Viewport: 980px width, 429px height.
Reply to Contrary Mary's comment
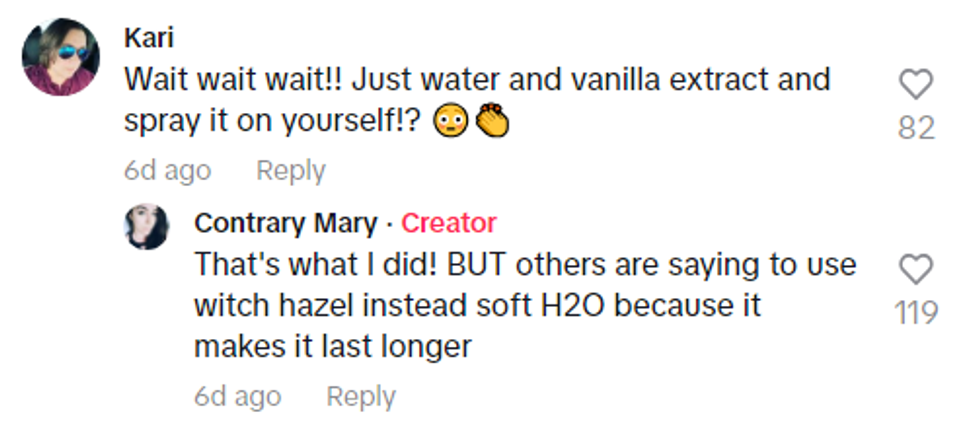click(x=361, y=397)
